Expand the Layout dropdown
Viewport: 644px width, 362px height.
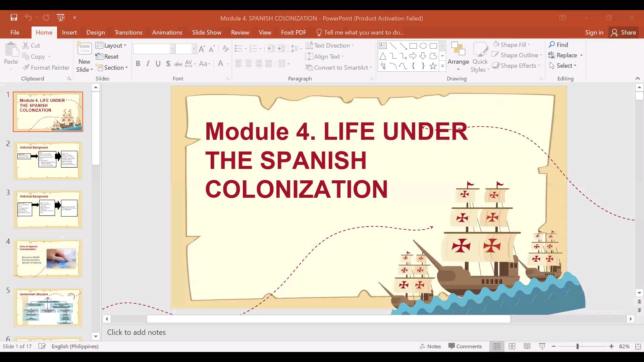tap(111, 46)
